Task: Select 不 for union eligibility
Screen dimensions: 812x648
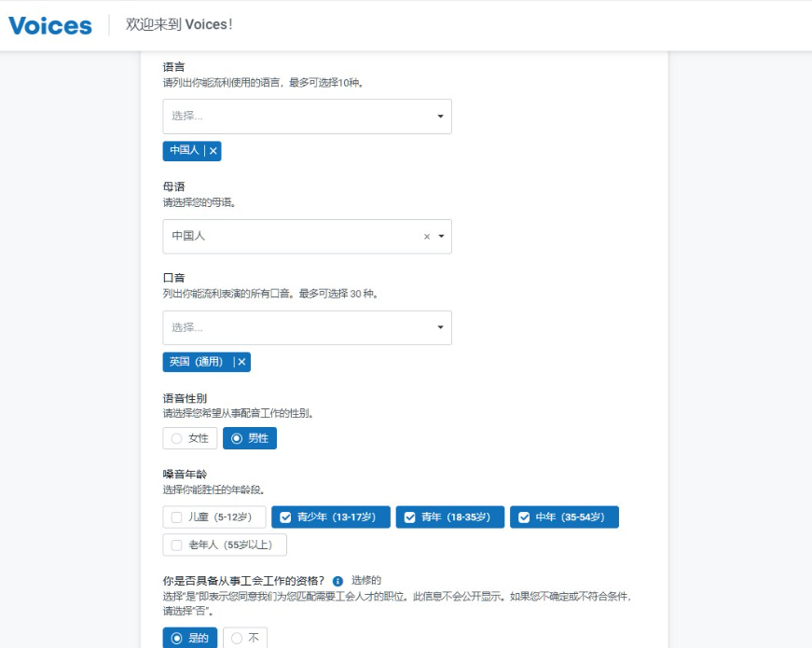Action: tap(245, 638)
